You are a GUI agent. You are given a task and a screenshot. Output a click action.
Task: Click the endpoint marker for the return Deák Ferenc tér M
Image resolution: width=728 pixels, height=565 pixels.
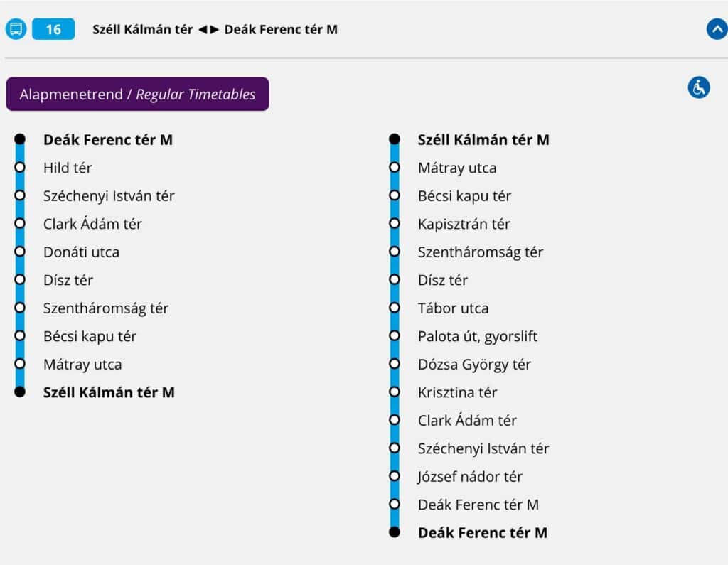(x=394, y=532)
